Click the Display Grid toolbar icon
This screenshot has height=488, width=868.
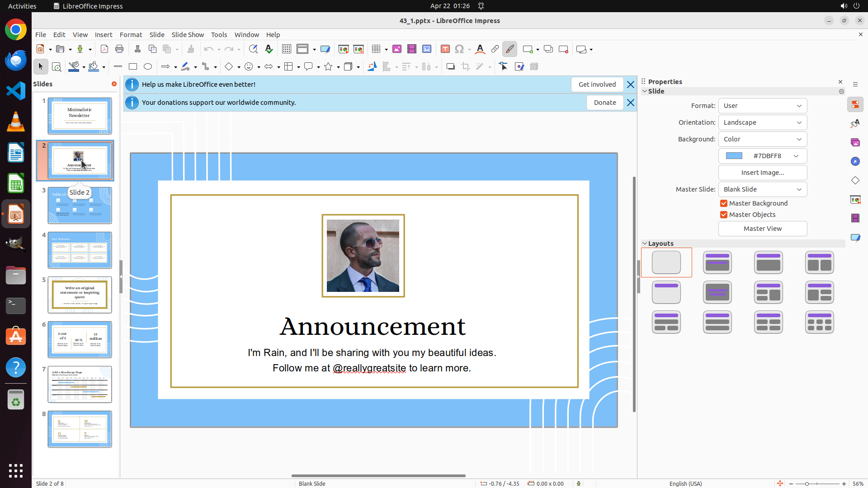coord(287,49)
